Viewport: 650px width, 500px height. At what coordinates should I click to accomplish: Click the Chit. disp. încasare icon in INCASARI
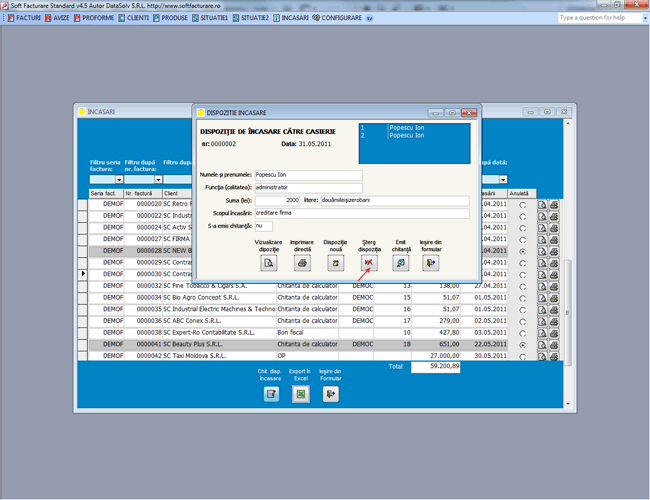point(272,394)
